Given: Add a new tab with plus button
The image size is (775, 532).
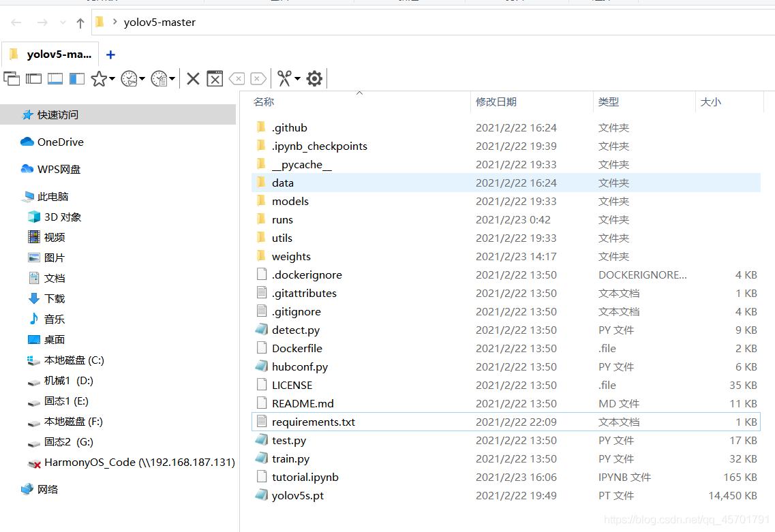Looking at the screenshot, I should point(110,54).
